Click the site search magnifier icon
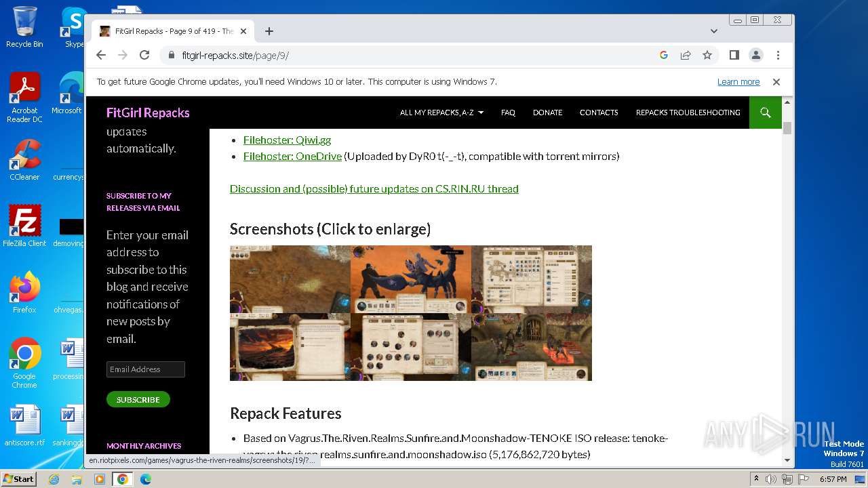 (x=766, y=113)
